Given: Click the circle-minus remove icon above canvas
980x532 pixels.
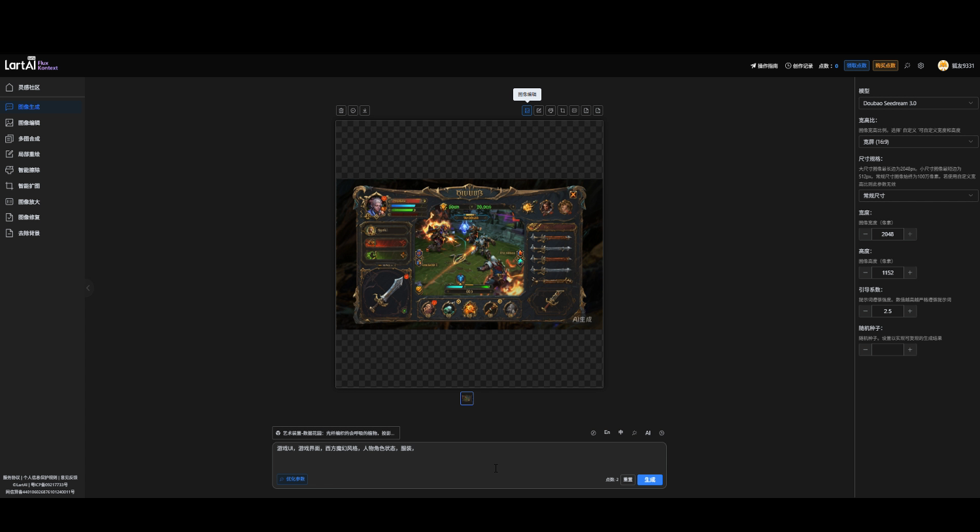Looking at the screenshot, I should [353, 110].
